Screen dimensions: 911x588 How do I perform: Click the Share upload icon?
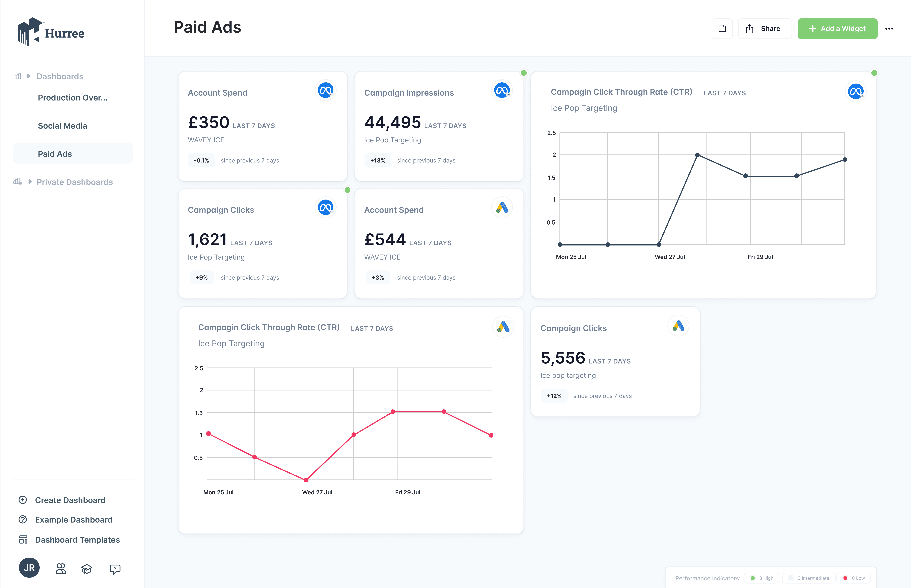749,29
